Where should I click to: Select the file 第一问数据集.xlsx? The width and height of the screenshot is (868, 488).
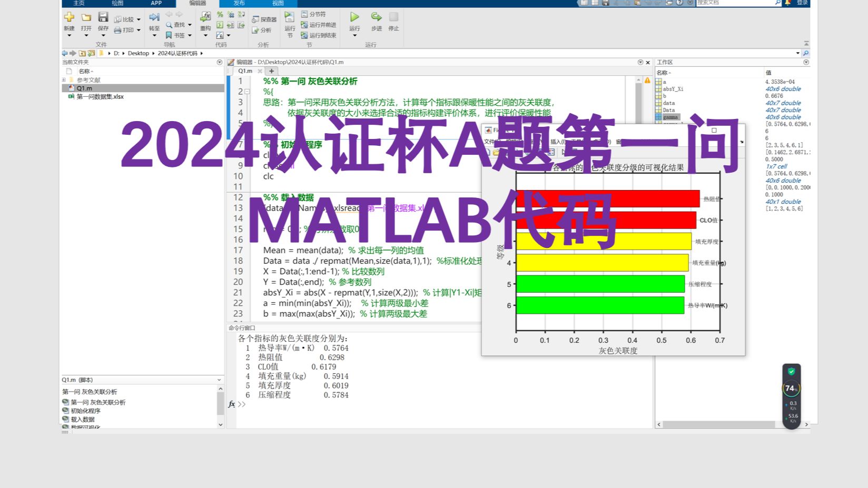click(x=100, y=97)
